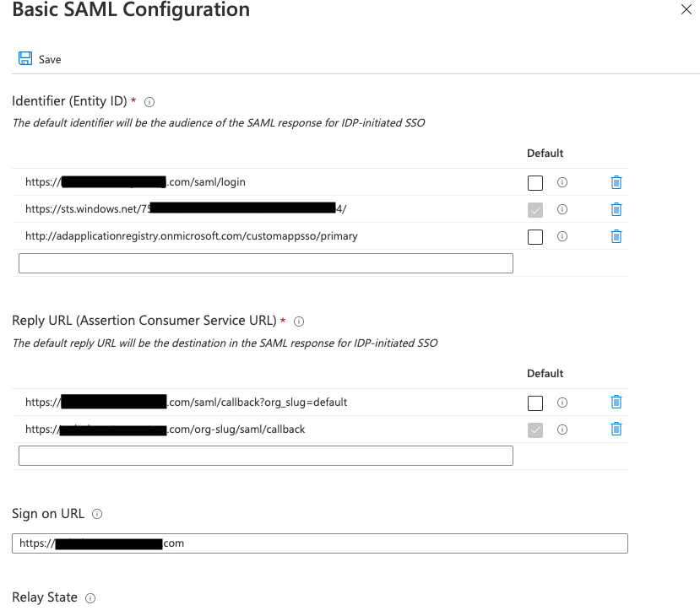The width and height of the screenshot is (700, 616).
Task: Click the Save button label
Action: point(50,59)
